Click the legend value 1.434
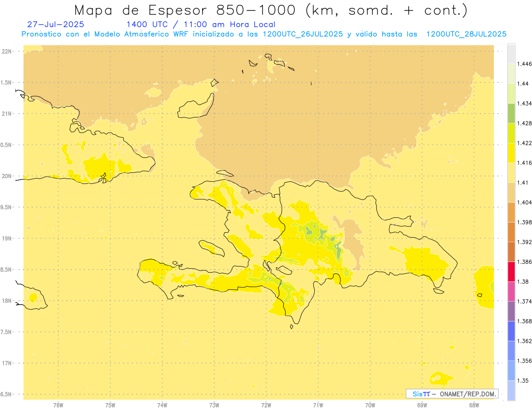Image resolution: width=532 pixels, height=411 pixels. tap(524, 103)
